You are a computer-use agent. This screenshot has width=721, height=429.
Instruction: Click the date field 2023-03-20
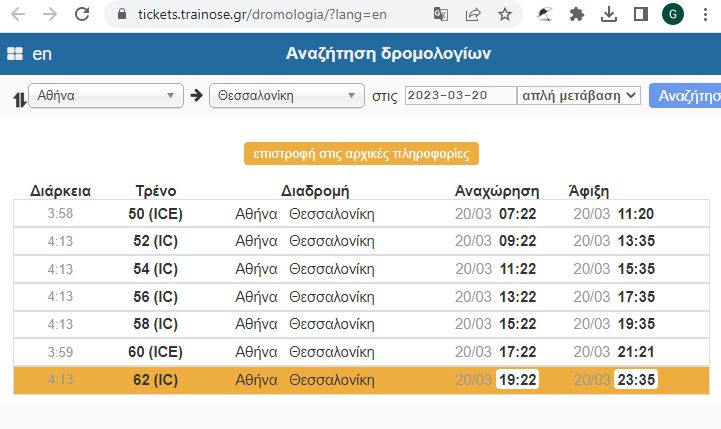click(460, 96)
